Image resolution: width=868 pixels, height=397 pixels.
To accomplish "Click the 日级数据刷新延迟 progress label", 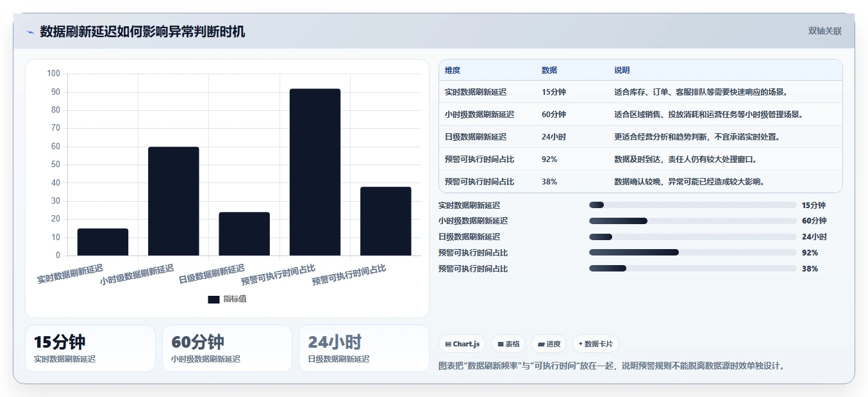I will (469, 237).
